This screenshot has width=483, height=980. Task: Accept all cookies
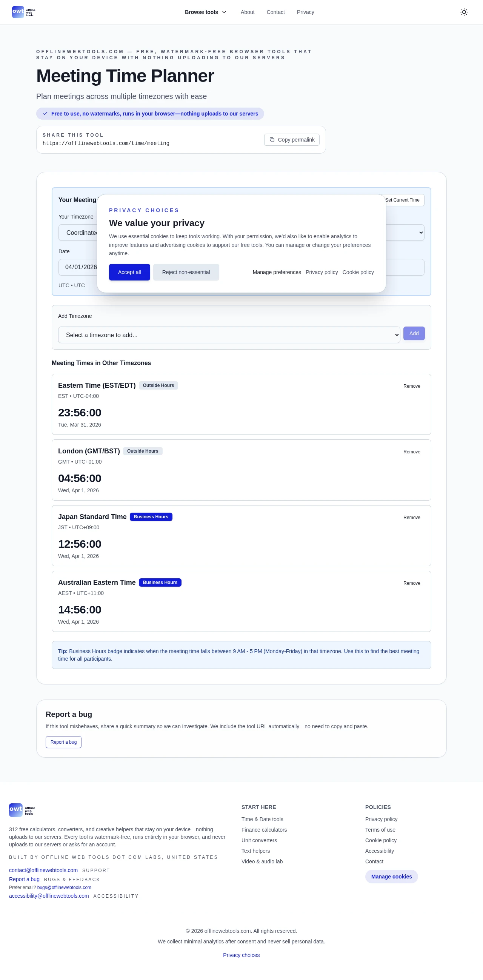129,272
